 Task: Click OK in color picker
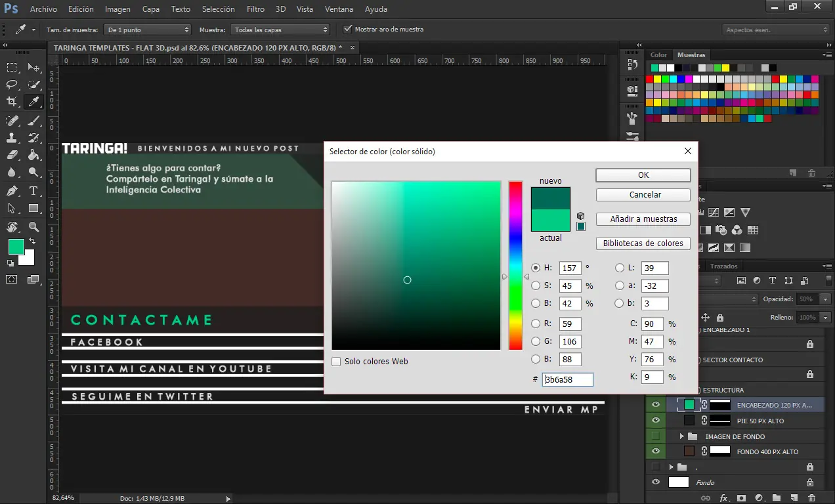click(x=643, y=175)
